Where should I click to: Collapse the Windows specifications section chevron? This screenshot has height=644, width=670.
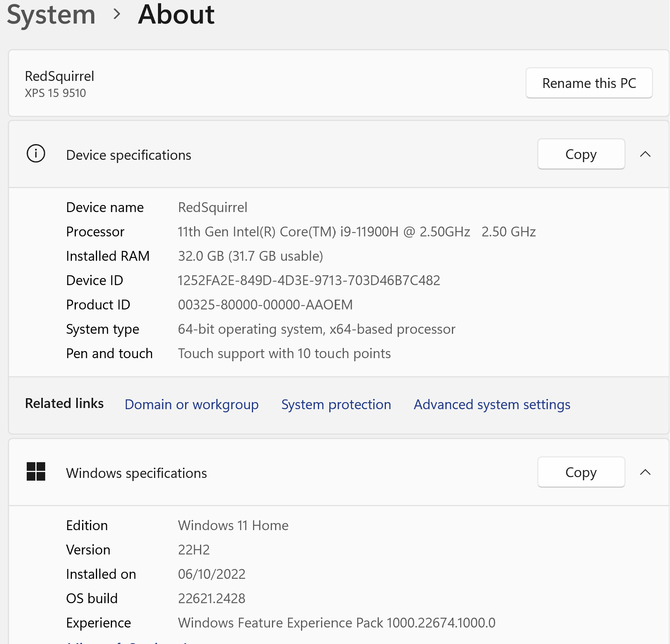pos(645,472)
